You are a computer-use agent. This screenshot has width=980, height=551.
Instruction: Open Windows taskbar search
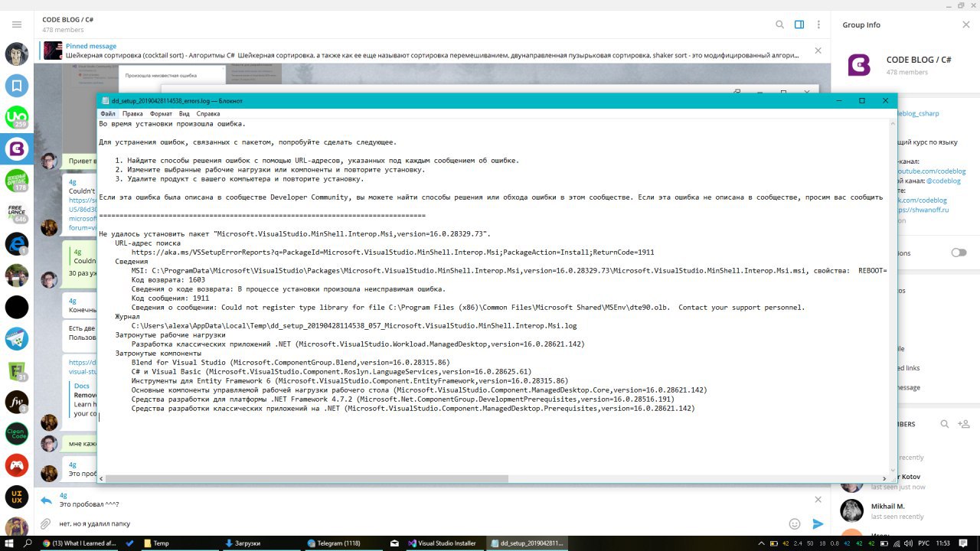[28, 543]
